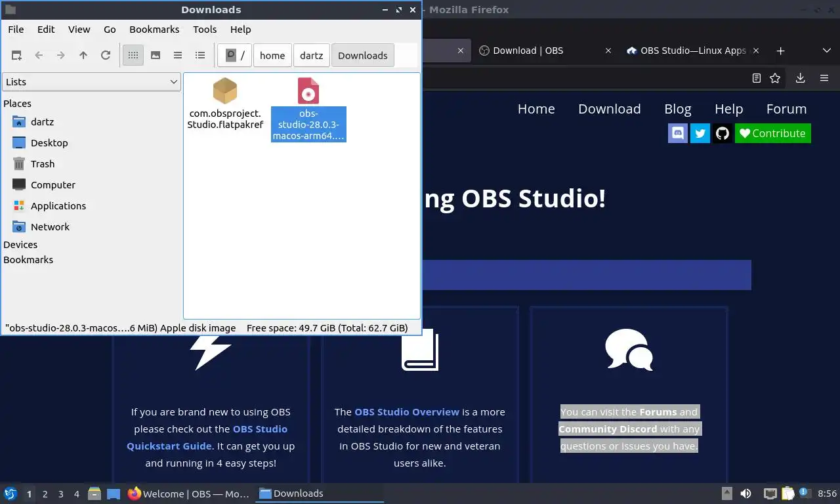Click the new tab icon in file manager toolbar
The image size is (840, 504).
coord(16,56)
